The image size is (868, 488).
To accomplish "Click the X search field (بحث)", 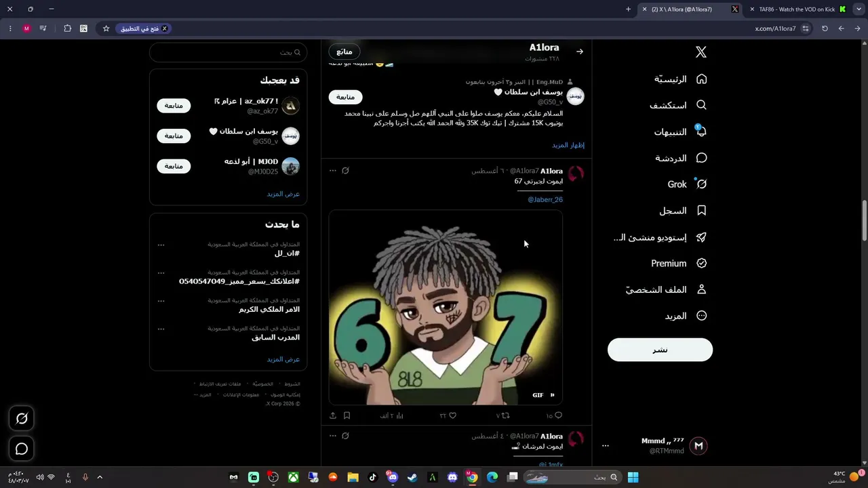I will click(x=229, y=52).
